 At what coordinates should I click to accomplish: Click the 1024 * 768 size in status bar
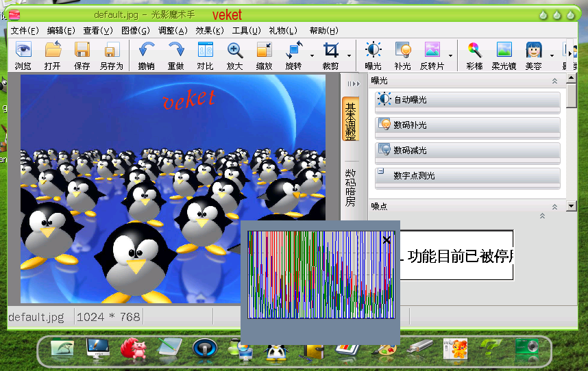[x=108, y=317]
